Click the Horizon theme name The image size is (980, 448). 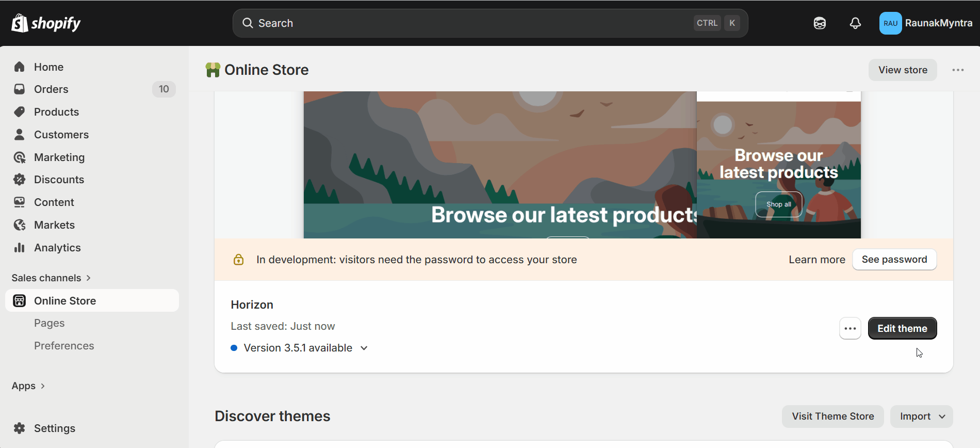pos(252,305)
